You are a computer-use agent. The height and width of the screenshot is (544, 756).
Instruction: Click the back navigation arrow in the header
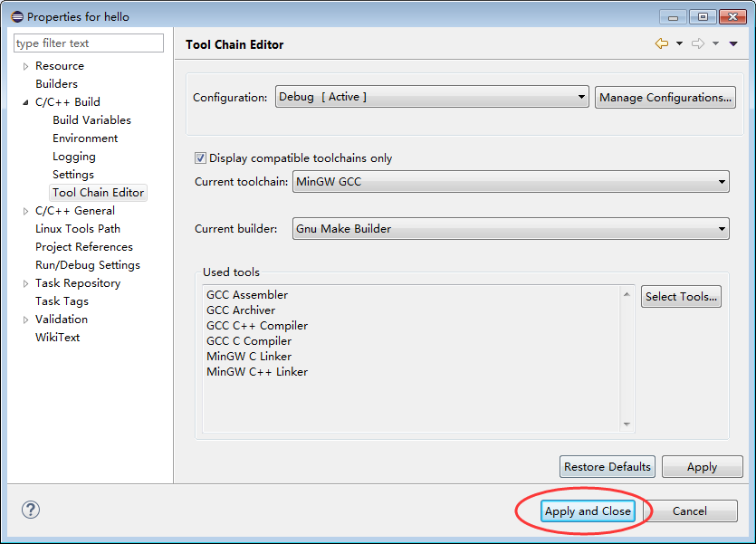tap(661, 43)
